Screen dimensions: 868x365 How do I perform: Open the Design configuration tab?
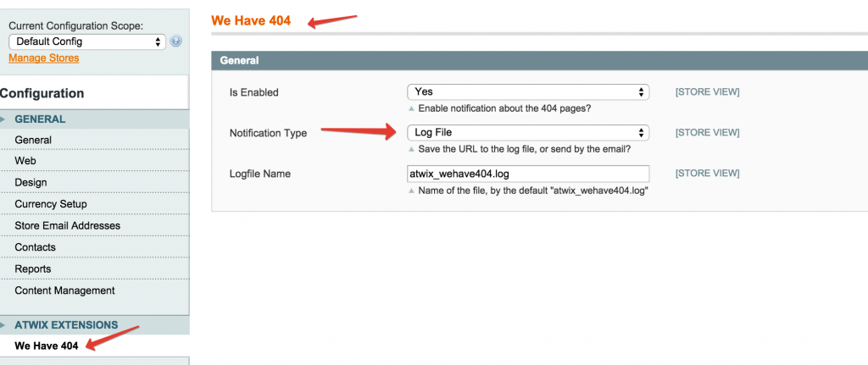pos(95,183)
